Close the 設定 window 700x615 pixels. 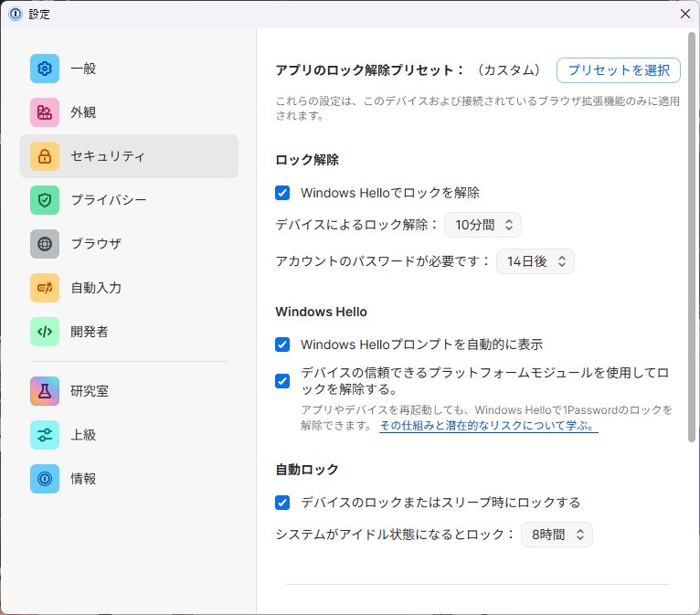(685, 14)
